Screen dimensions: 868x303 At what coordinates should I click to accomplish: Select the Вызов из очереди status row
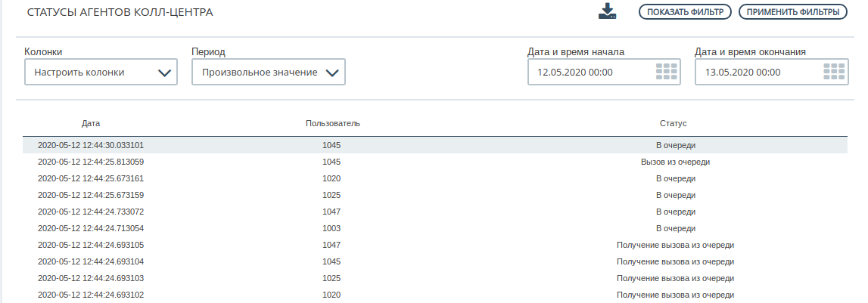pyautogui.click(x=434, y=162)
